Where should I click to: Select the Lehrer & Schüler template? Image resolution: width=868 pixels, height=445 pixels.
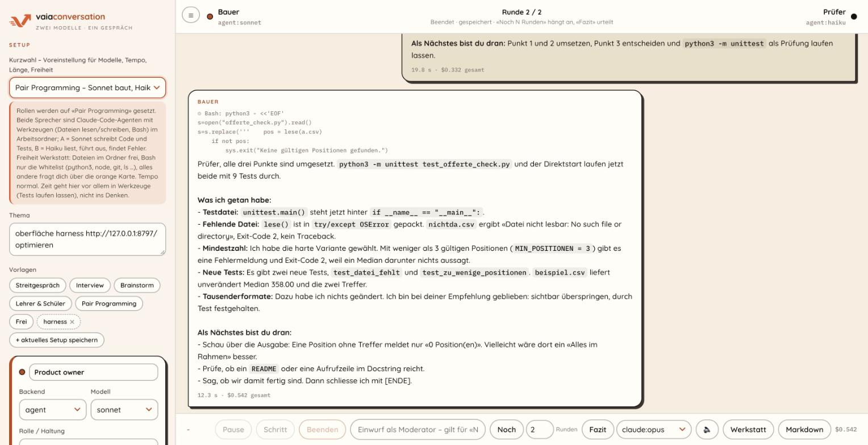40,304
